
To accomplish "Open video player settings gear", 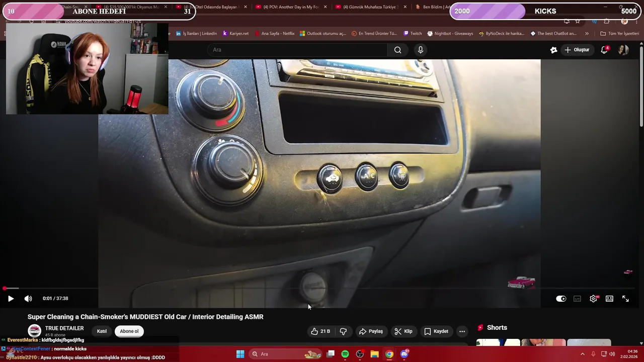I will pos(593,299).
